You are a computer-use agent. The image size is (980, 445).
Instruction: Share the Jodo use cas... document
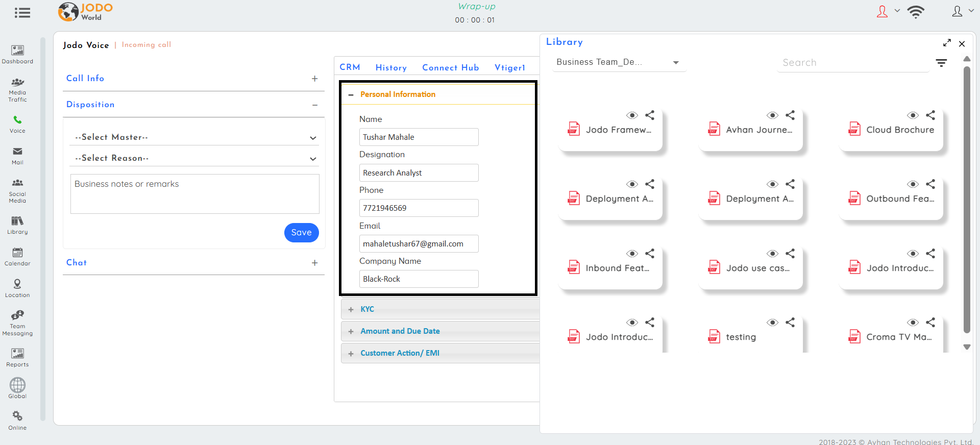(790, 254)
